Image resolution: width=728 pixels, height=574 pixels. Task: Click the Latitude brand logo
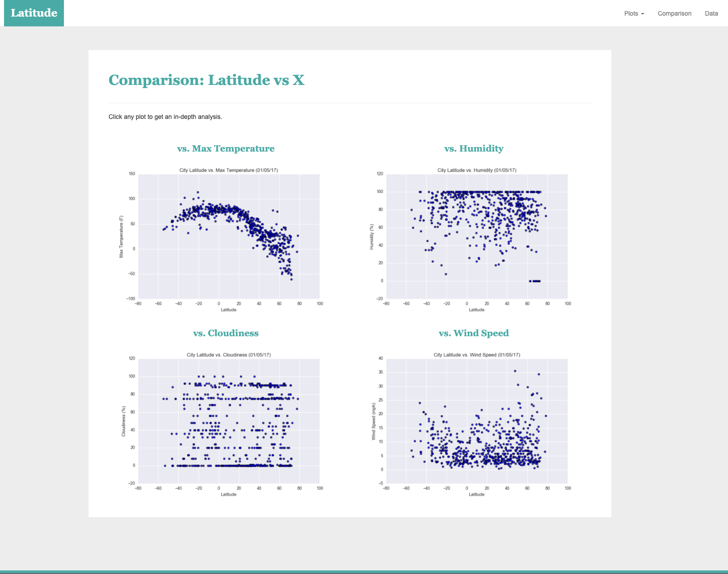coord(34,13)
